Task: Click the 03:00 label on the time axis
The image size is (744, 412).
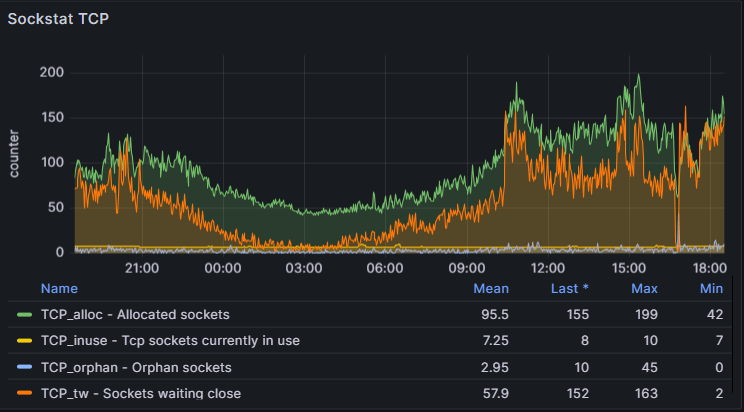Action: tap(303, 268)
